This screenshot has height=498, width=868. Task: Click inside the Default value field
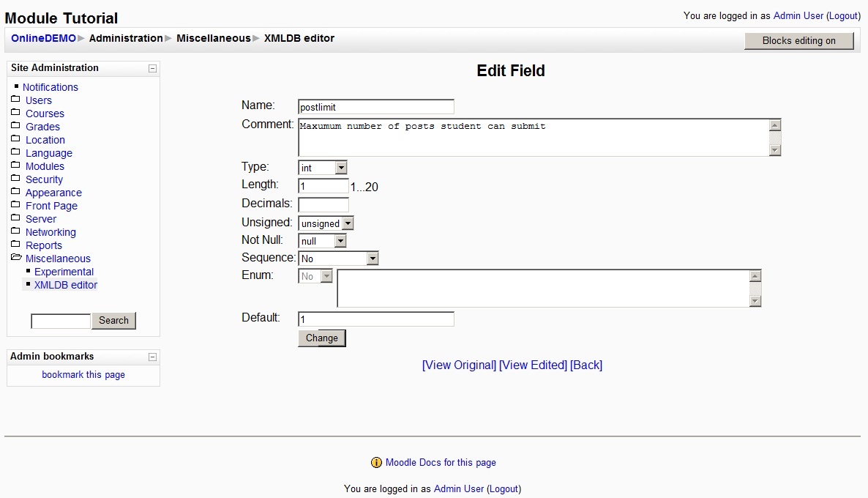point(375,319)
